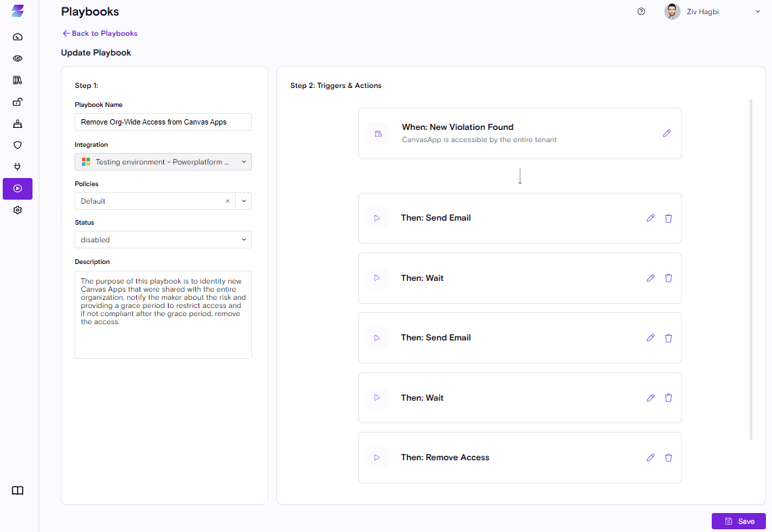Edit the Remove Access action
772x532 pixels.
(650, 458)
